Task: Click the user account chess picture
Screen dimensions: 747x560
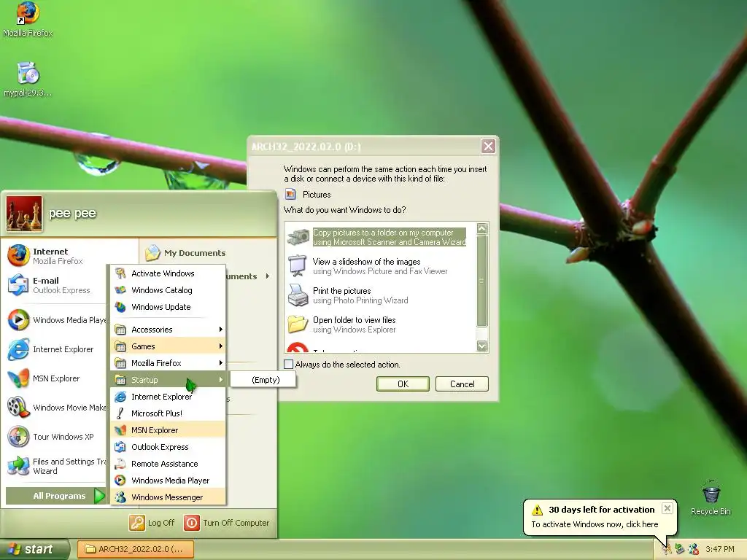Action: point(24,214)
